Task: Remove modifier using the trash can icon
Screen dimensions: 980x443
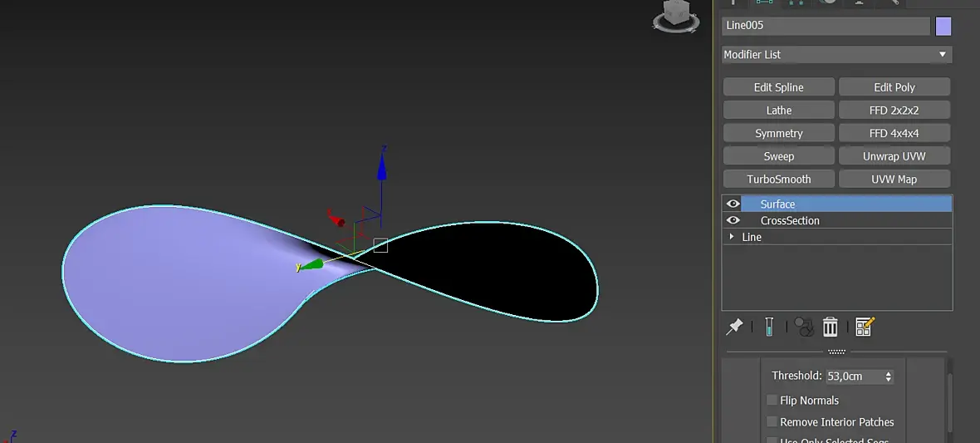Action: pyautogui.click(x=830, y=327)
